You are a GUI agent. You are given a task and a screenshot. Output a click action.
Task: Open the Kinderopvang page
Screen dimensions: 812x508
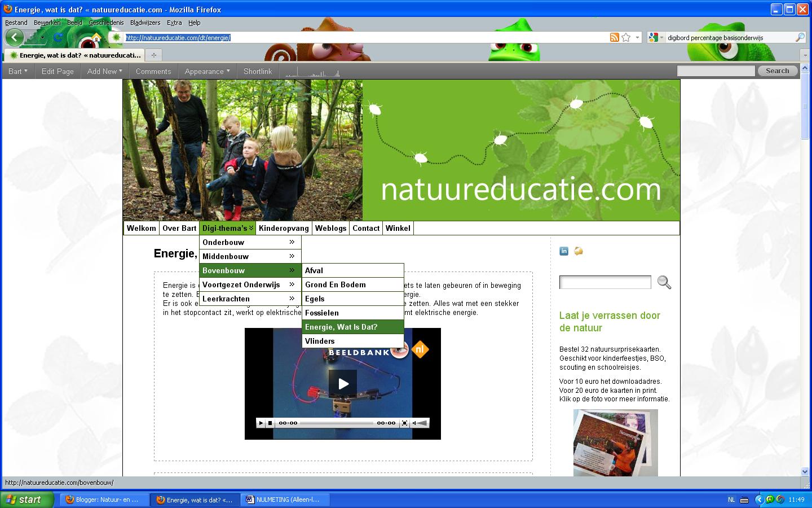click(284, 228)
